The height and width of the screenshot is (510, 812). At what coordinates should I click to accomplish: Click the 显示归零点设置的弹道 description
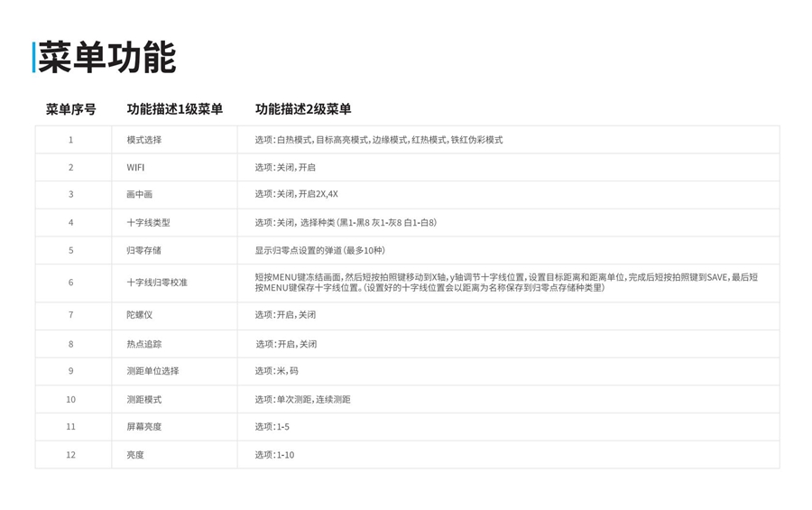point(320,250)
